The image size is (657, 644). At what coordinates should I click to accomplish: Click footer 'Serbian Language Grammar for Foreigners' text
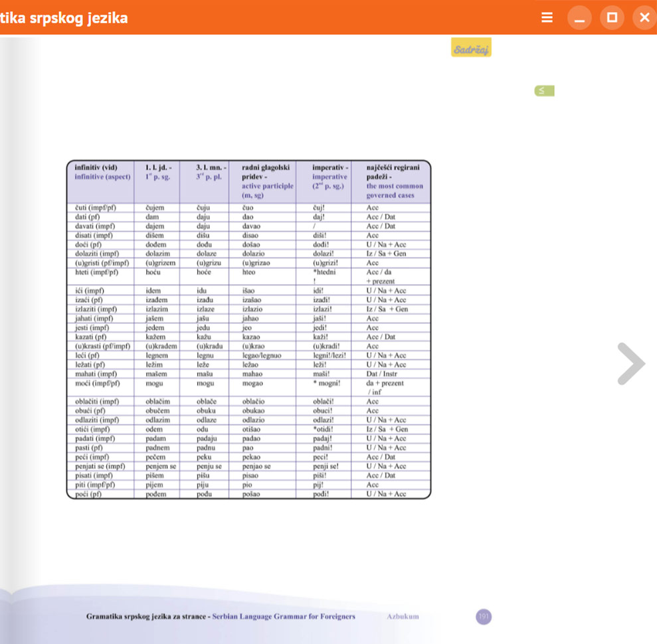click(x=284, y=617)
